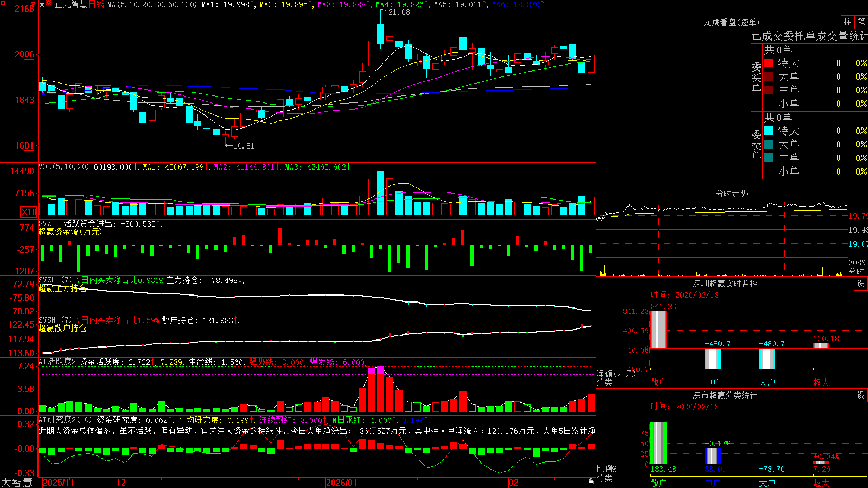This screenshot has height=488, width=868.
Task: Click the 深市超赢分类统计 panel title
Action: tap(725, 395)
